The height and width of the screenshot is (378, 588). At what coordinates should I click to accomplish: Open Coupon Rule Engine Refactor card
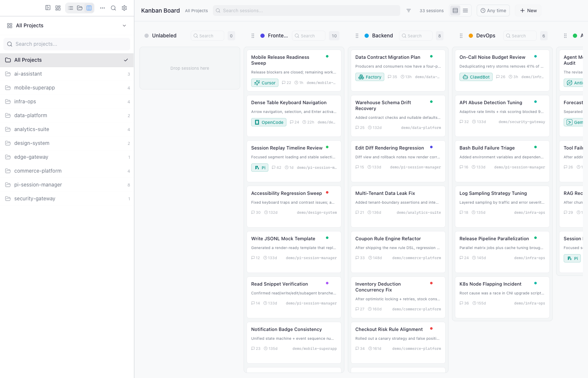(398, 252)
